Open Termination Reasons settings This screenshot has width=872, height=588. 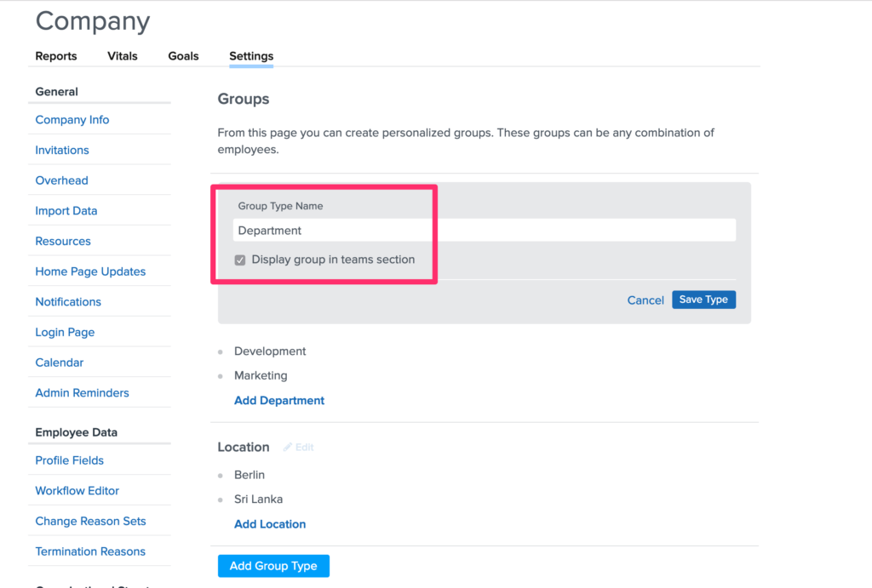(x=90, y=551)
